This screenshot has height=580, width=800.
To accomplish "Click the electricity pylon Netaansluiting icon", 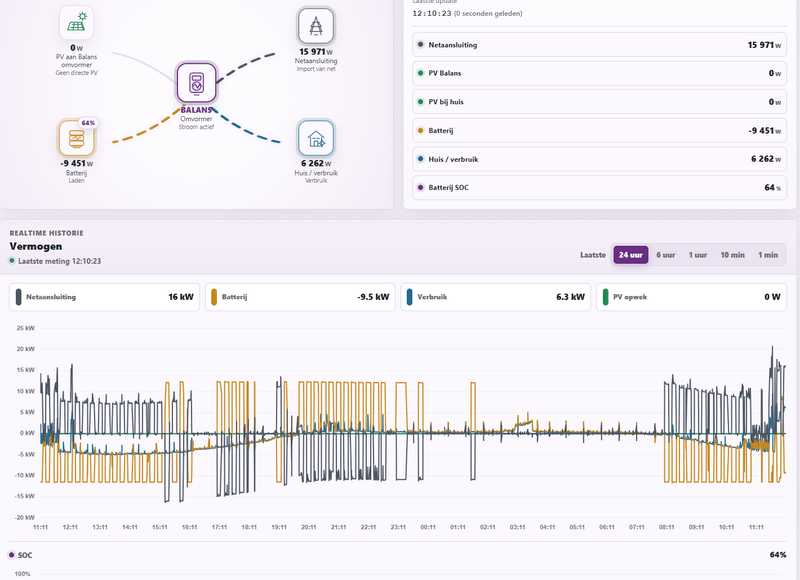I will (316, 26).
